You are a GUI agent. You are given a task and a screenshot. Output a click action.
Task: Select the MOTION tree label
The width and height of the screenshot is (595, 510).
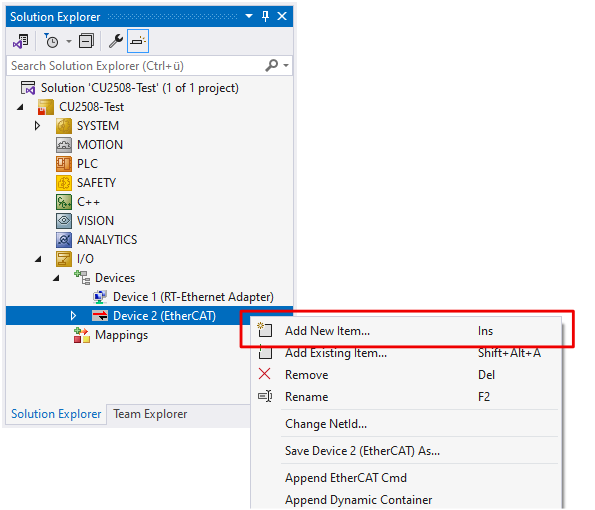100,145
